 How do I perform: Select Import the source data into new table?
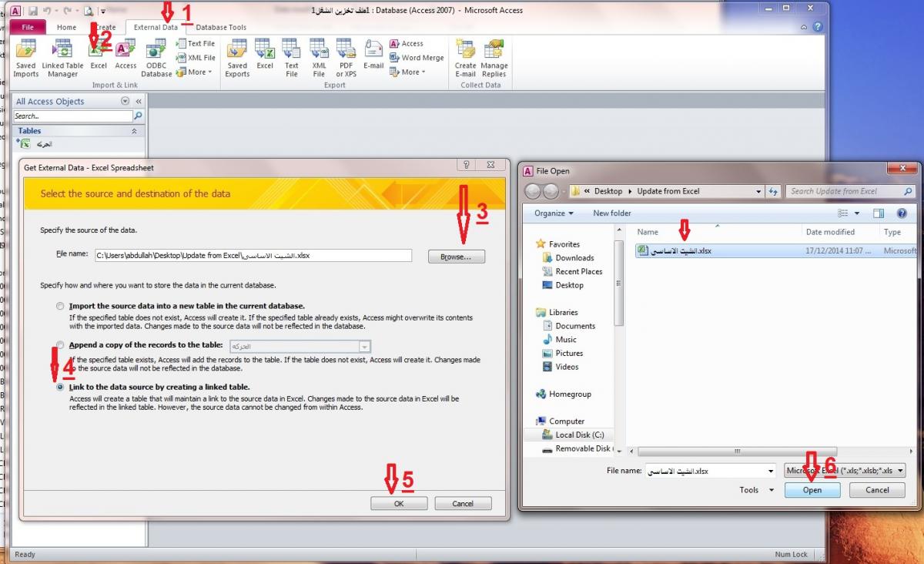point(60,306)
